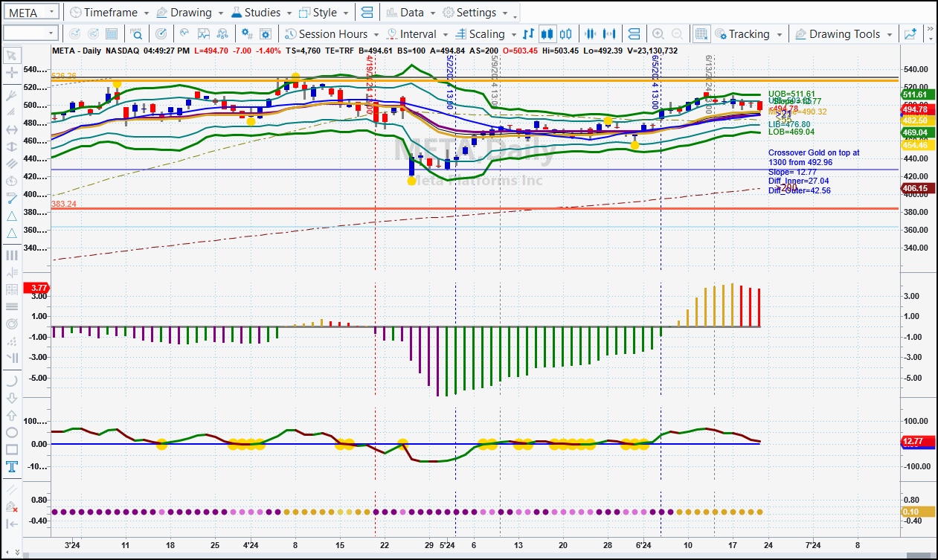Screen dimensions: 938x560
Task: Activate the text annotation tool
Action: pyautogui.click(x=12, y=467)
